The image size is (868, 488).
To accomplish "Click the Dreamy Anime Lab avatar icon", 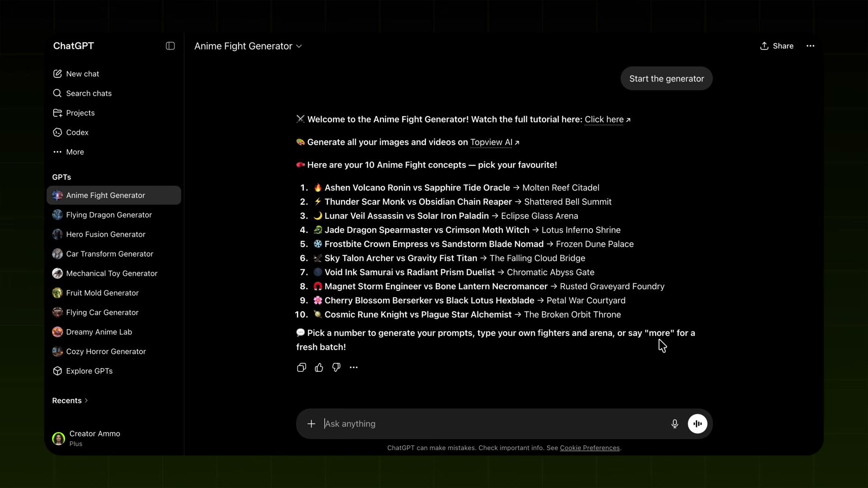I will [57, 332].
